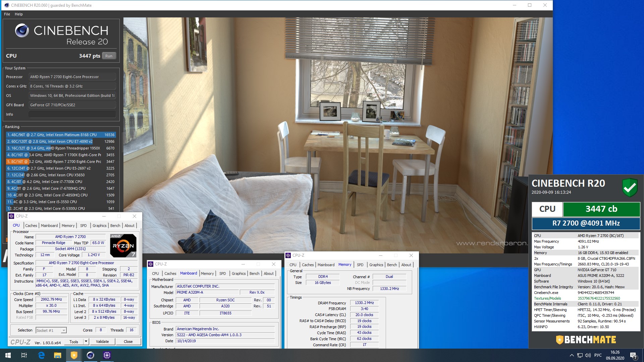The image size is (644, 362).
Task: Select ranking entry Intel Xeon Platinum 8168
Action: 61,135
